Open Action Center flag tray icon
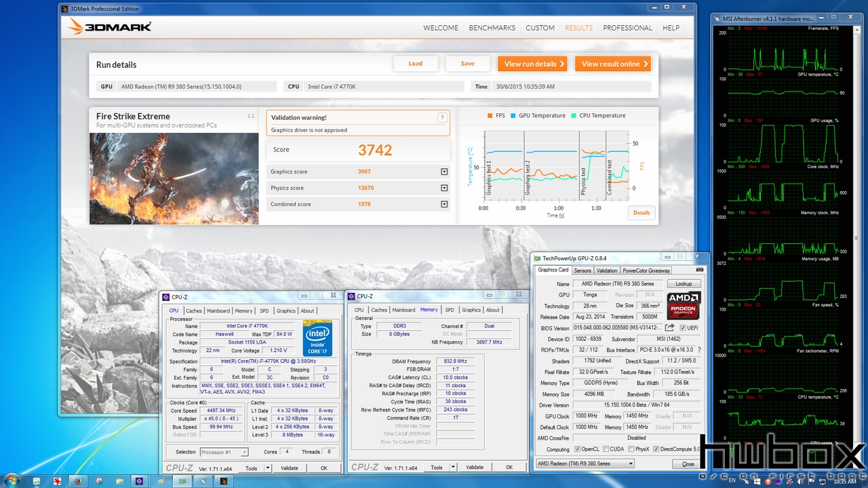Screen dimensions: 868x488 [811, 481]
